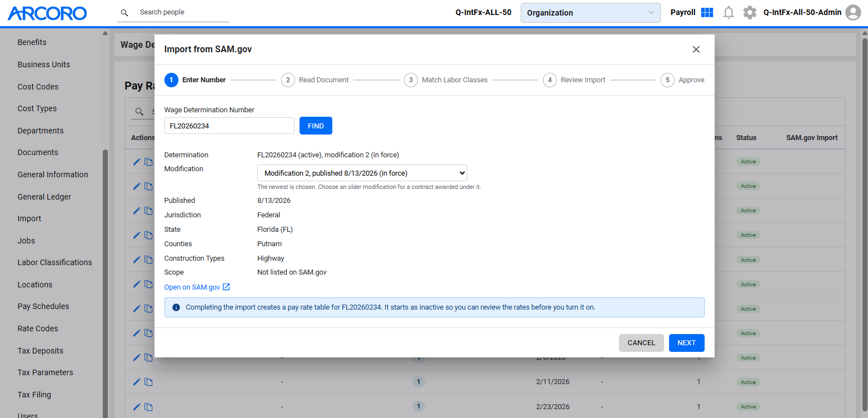The width and height of the screenshot is (868, 418).
Task: Follow the Open on SAM.gov link
Action: pos(197,287)
